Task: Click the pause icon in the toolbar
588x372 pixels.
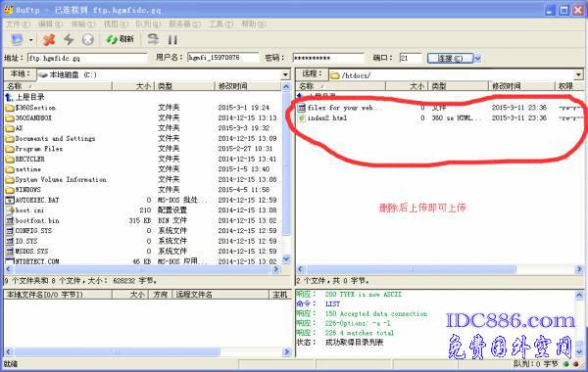Action: (172, 40)
